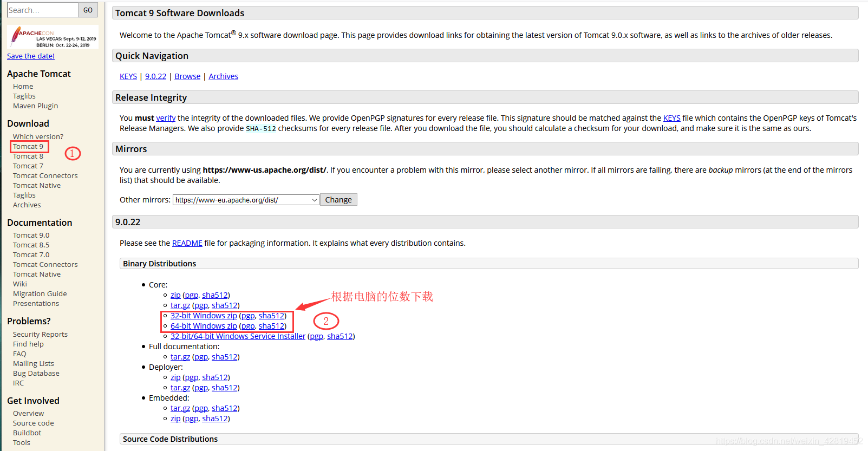
Task: Download the 64-bit Windows zip
Action: [204, 326]
